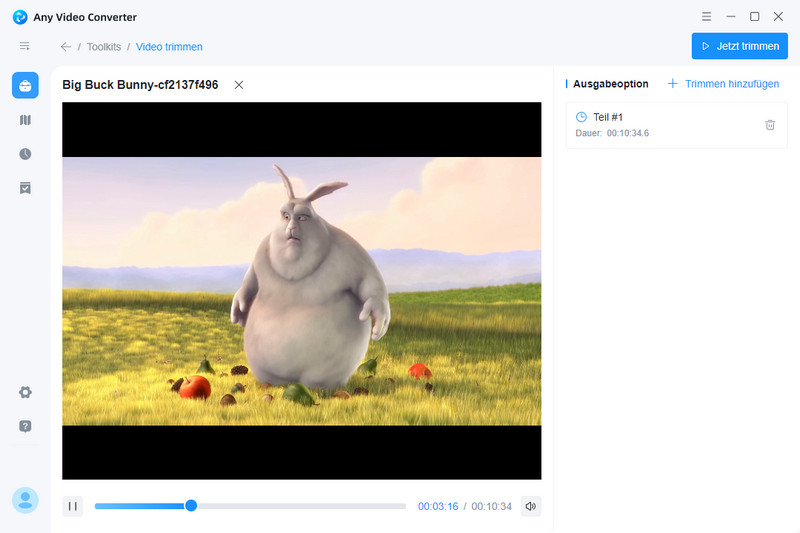Remove the Big Buck Bunny video with X
Screen dimensions: 800x533
(x=239, y=85)
